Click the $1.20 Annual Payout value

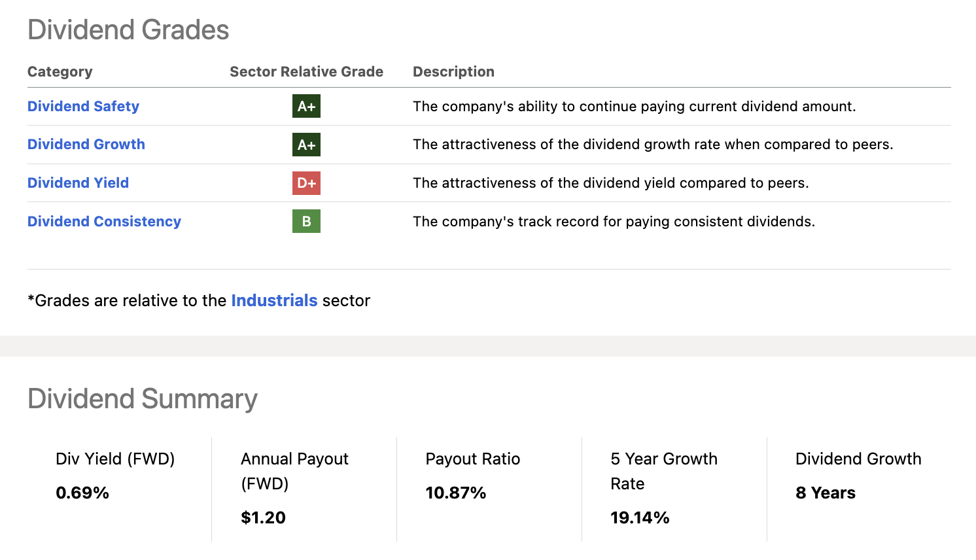[x=263, y=517]
